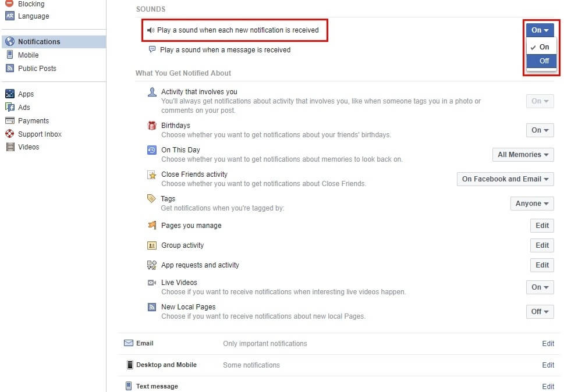Click the flag icon for Pages you manage
The image size is (564, 392).
(152, 225)
